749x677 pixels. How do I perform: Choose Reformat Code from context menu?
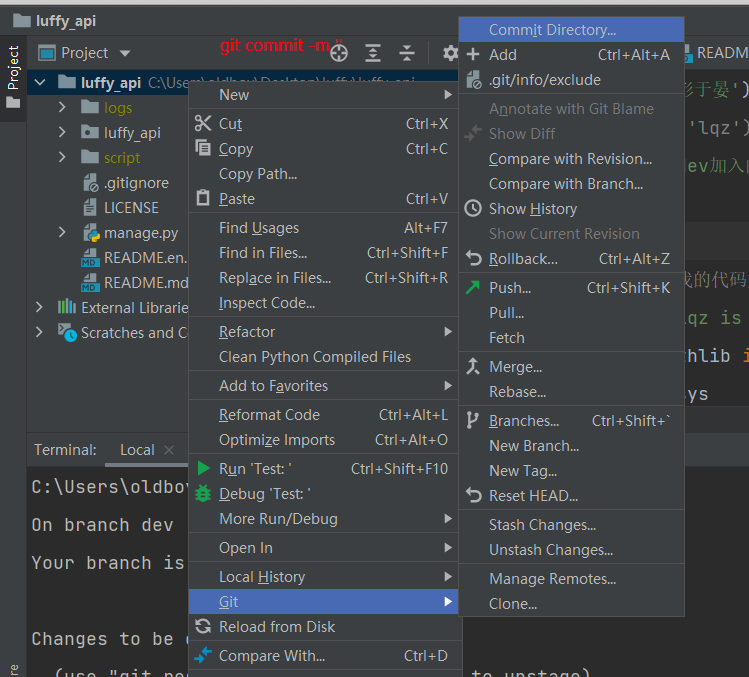323,415
